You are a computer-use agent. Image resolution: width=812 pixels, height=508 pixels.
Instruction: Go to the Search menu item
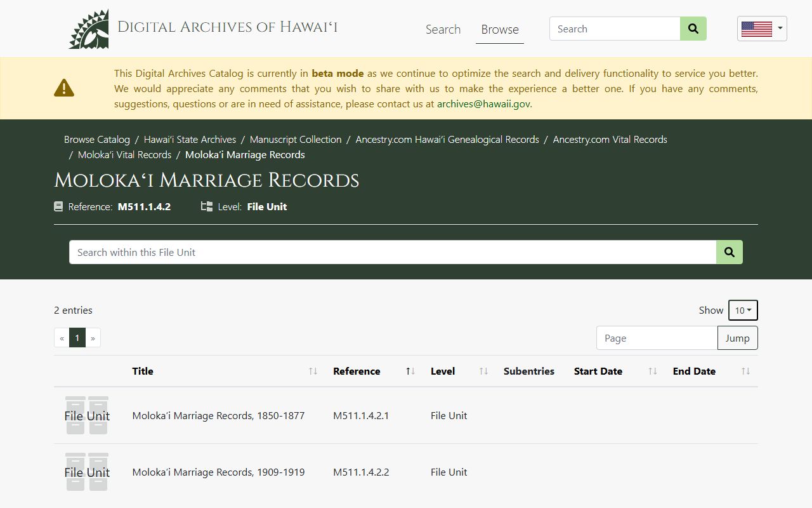tap(443, 29)
